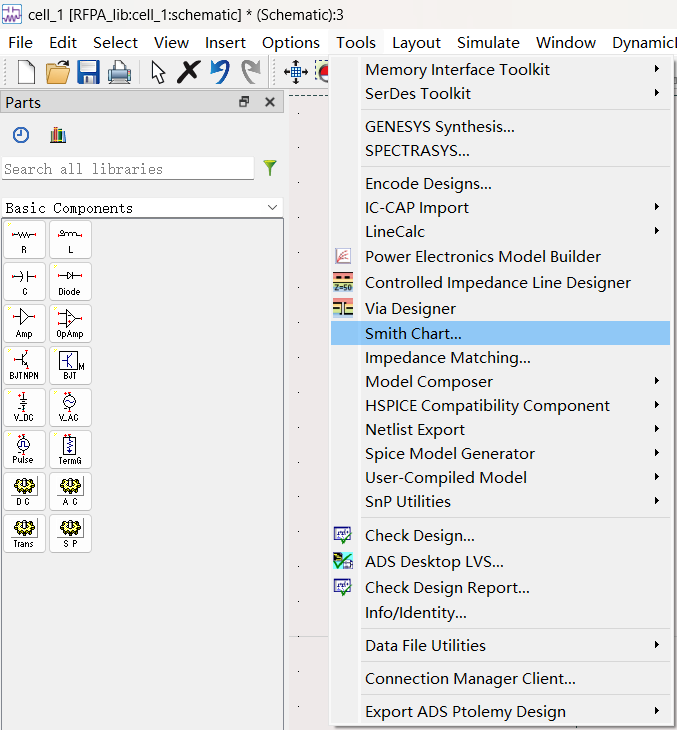
Task: Select the pointer arrow tool in toolbar
Action: [x=158, y=72]
